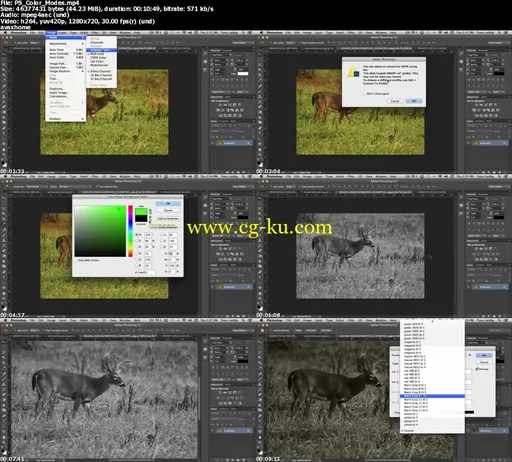Click Cancel in the Color Picker dialog
The width and height of the screenshot is (512, 462).
168,210
